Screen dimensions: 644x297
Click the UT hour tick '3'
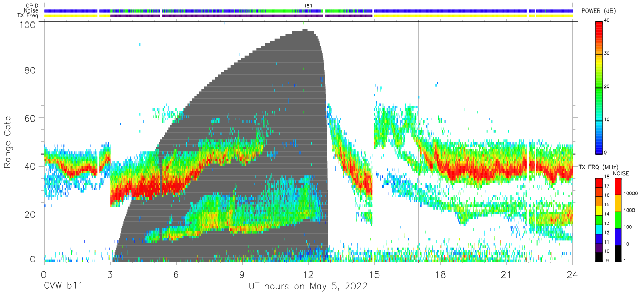[x=110, y=274]
